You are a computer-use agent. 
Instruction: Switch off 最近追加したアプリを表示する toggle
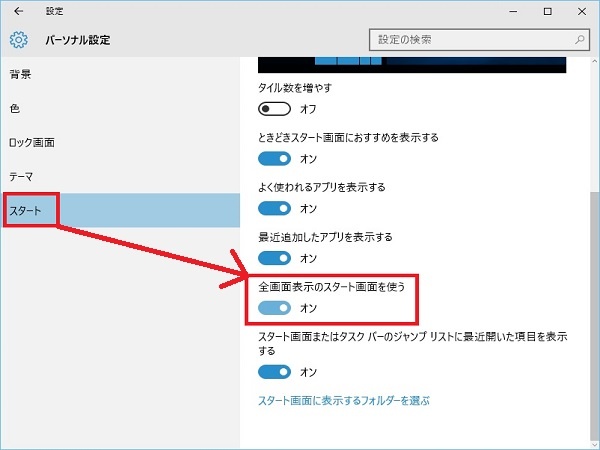pos(274,258)
